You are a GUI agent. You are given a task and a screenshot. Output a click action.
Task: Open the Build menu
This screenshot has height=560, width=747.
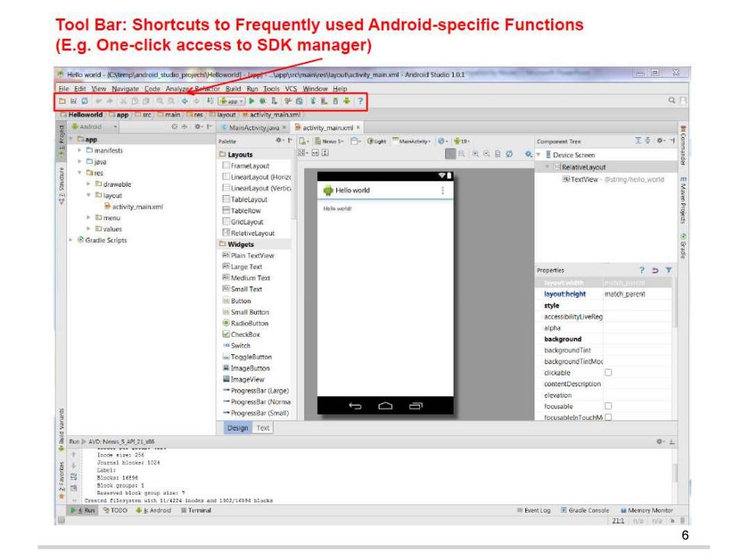(x=233, y=88)
